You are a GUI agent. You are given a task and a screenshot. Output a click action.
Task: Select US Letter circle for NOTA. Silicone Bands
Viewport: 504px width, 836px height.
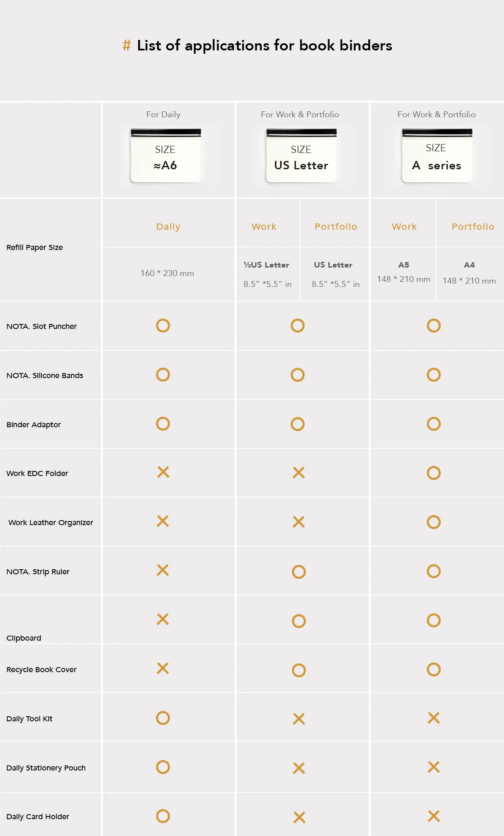click(297, 375)
